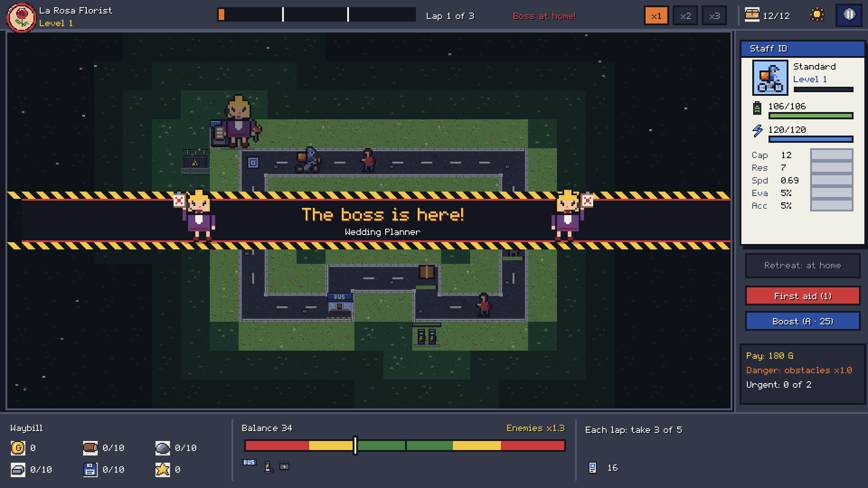Click the stone resource icon
868x488 pixels.
point(163,448)
